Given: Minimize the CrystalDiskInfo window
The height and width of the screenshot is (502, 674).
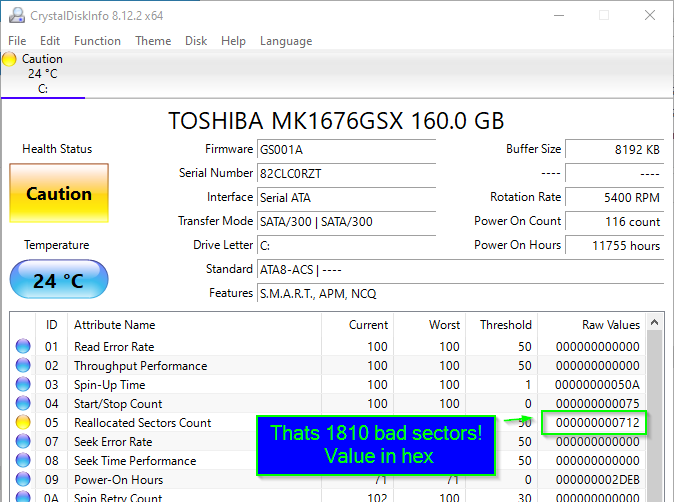Looking at the screenshot, I should click(x=559, y=15).
